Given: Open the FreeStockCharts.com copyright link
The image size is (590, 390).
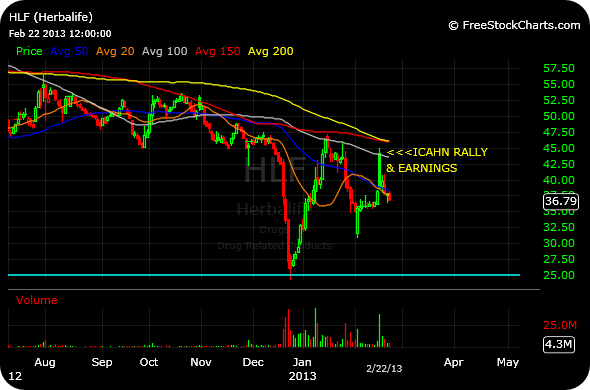Looking at the screenshot, I should click(514, 25).
